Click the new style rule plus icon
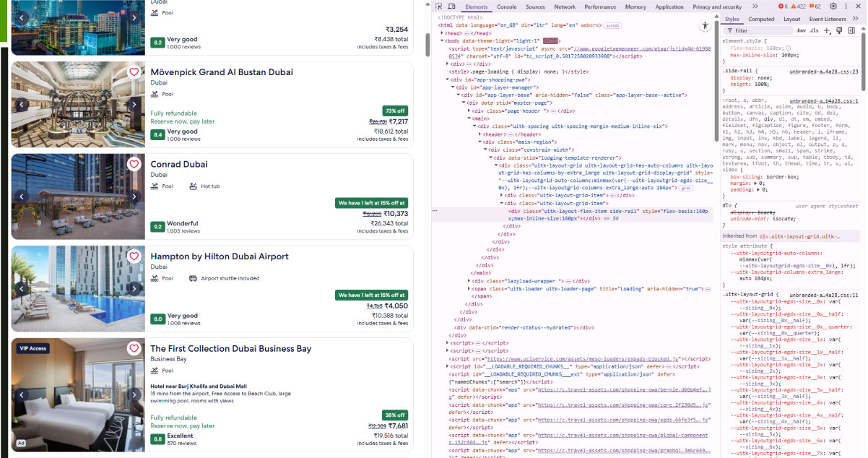Screen dimensions: 868x458 826,30
